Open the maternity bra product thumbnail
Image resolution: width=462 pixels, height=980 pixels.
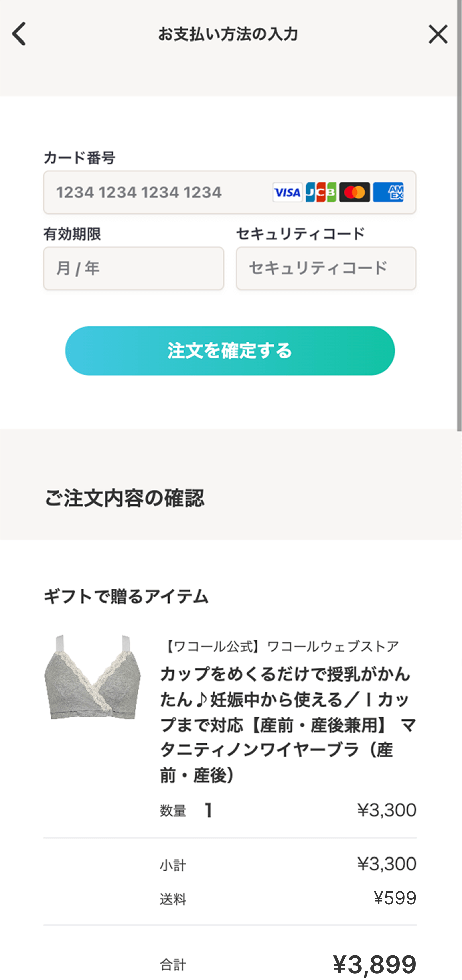(92, 677)
